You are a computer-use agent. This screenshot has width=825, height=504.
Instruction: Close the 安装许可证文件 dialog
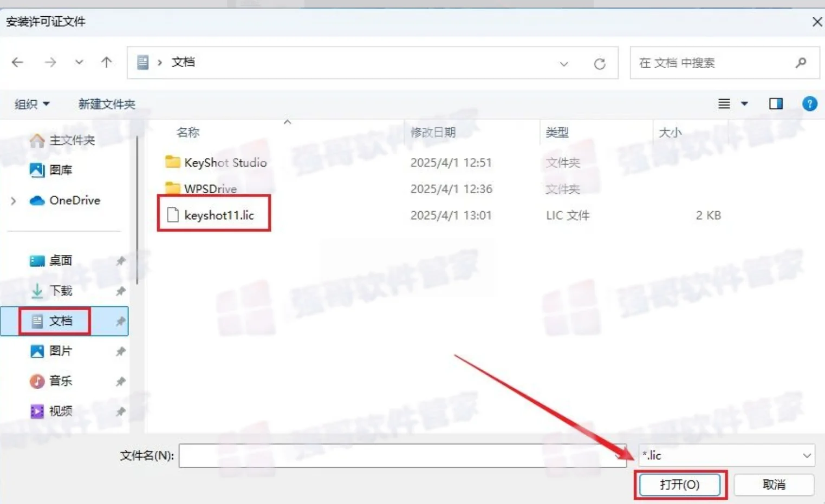(817, 22)
